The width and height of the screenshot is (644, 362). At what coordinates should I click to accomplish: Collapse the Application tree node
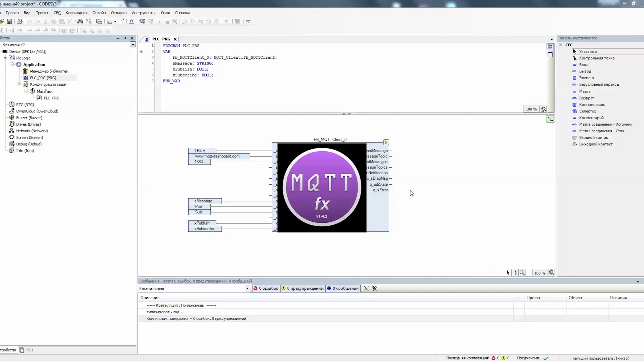[12, 64]
